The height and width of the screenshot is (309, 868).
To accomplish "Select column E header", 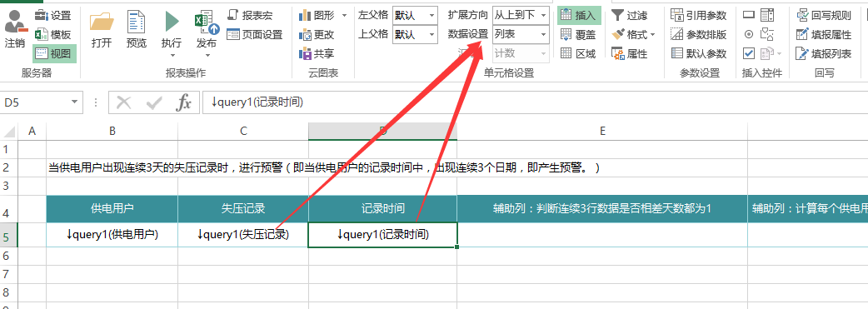I will [602, 132].
